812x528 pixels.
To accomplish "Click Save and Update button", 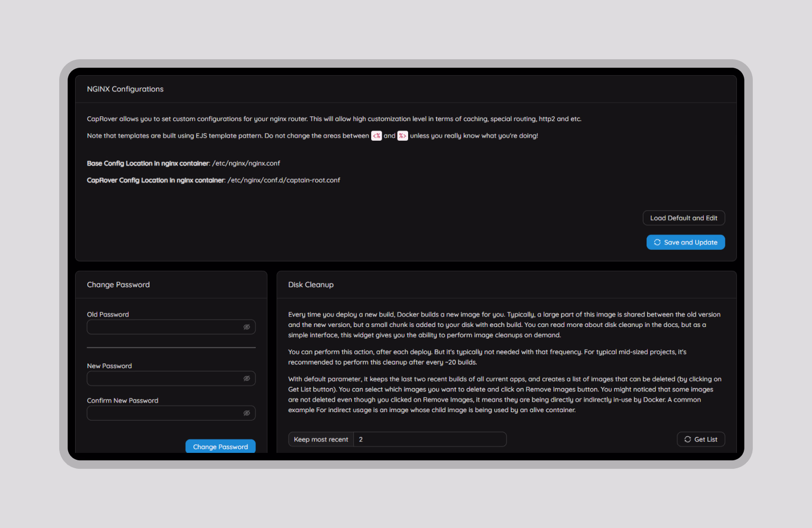I will point(686,242).
